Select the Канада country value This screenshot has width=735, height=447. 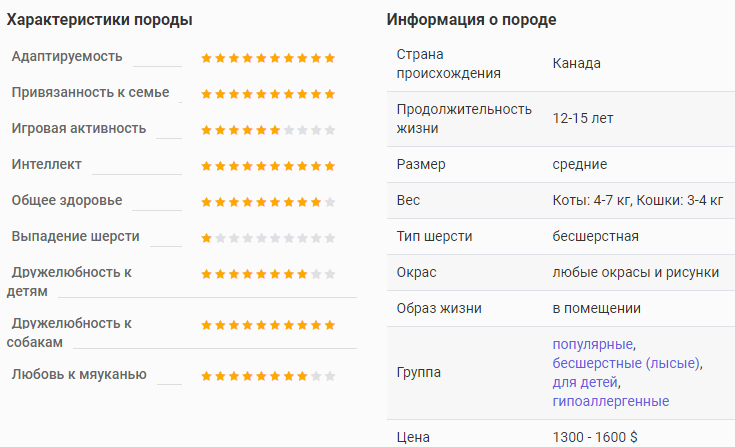577,63
